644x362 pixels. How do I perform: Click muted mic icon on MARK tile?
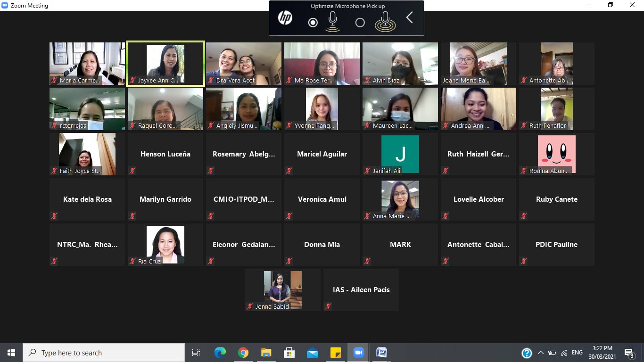[368, 261]
